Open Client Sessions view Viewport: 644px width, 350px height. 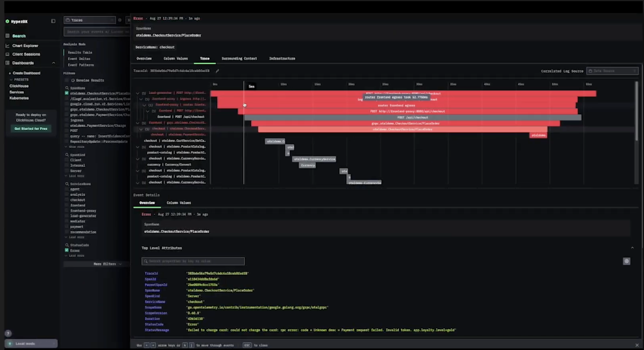click(26, 54)
